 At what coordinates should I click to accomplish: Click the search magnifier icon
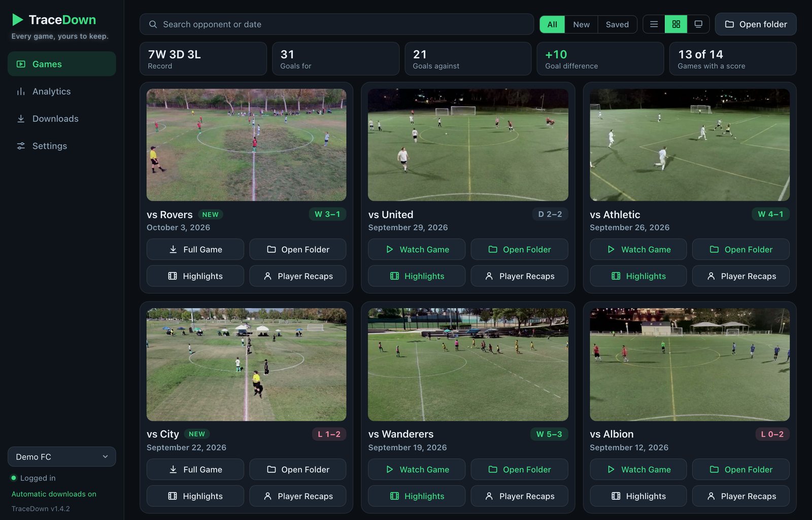point(153,24)
